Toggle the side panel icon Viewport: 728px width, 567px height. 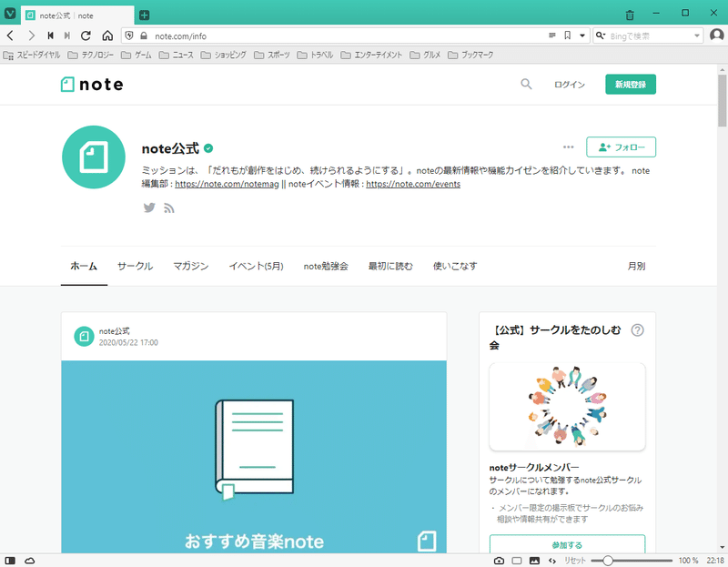click(x=10, y=561)
